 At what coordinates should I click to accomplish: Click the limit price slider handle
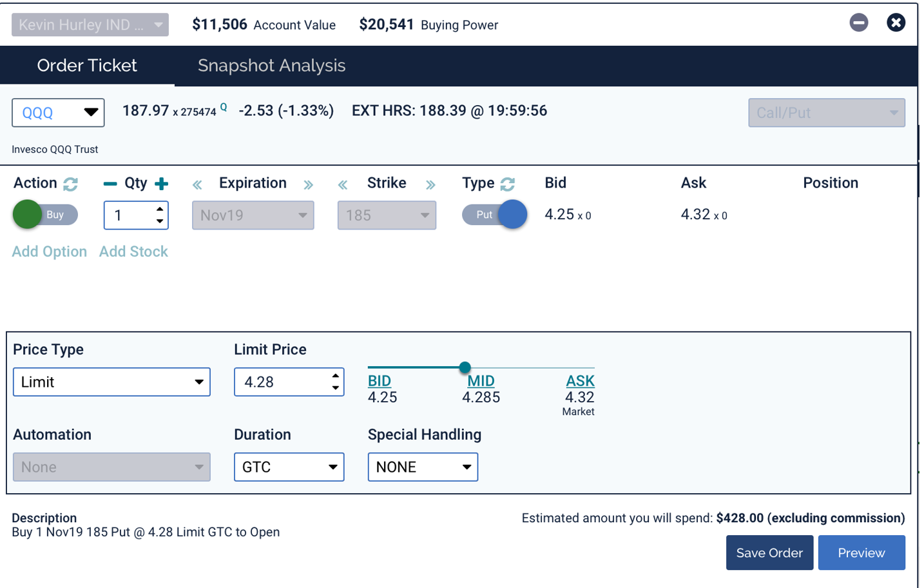click(465, 367)
